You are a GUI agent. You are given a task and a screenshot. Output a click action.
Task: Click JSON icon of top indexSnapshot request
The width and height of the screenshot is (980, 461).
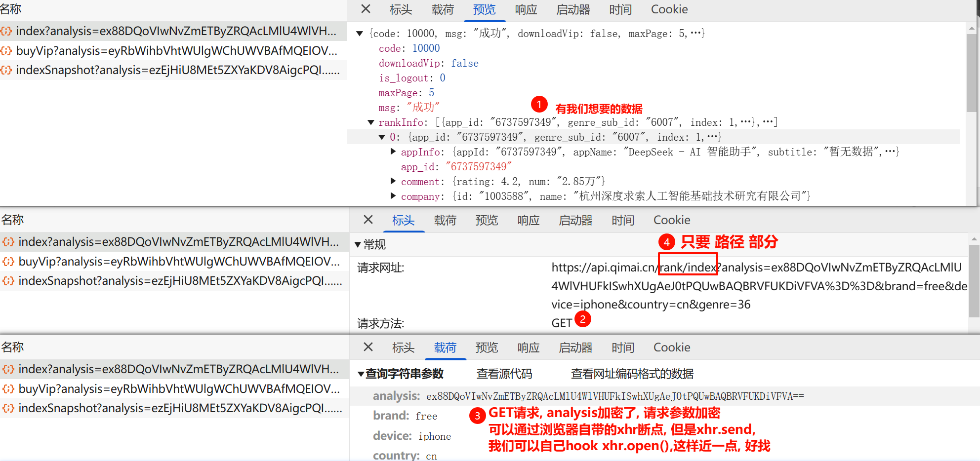(6, 70)
